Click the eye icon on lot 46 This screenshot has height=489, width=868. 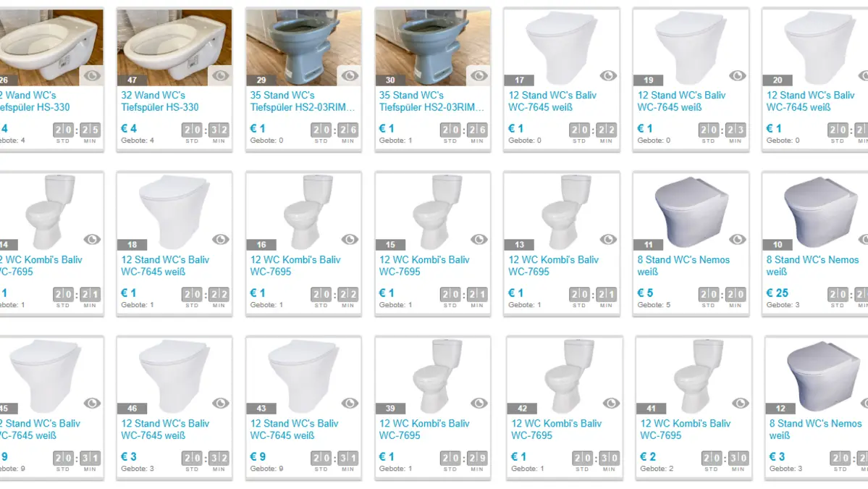pyautogui.click(x=220, y=404)
